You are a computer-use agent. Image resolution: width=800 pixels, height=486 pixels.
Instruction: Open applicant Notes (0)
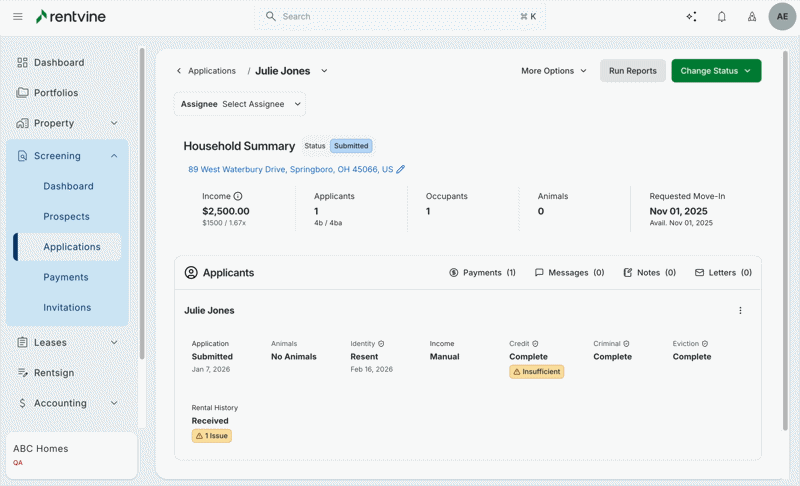click(x=649, y=272)
